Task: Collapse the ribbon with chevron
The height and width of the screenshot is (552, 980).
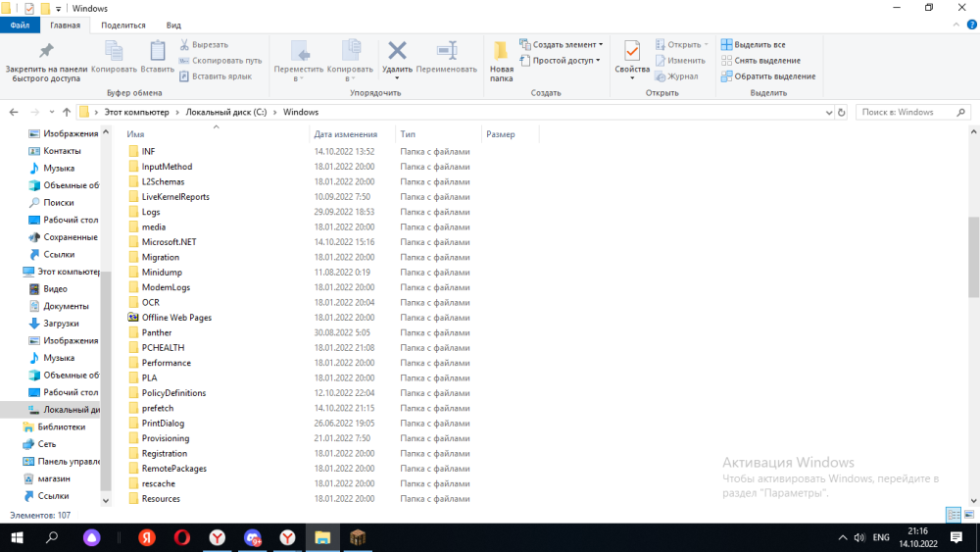Action: [x=956, y=25]
